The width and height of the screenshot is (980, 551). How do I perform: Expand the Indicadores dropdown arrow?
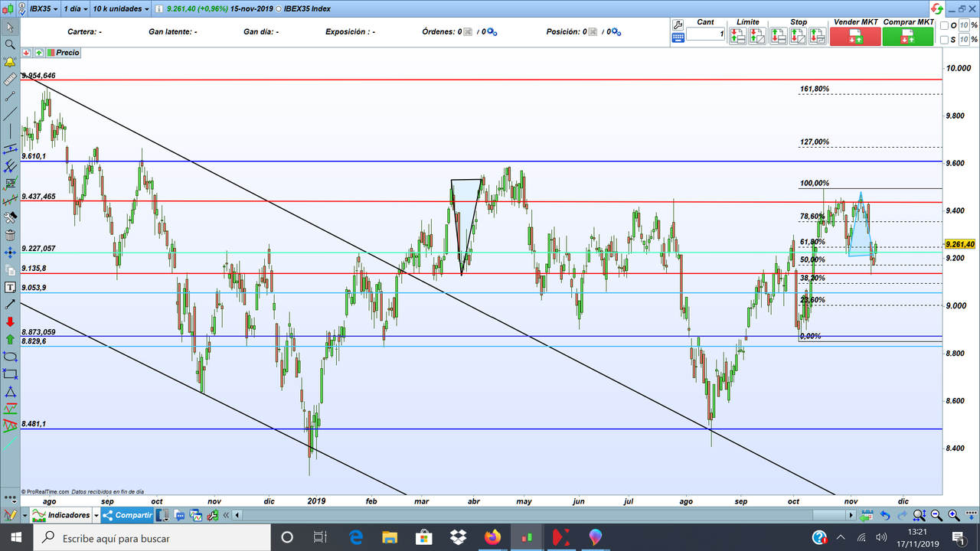tap(96, 515)
